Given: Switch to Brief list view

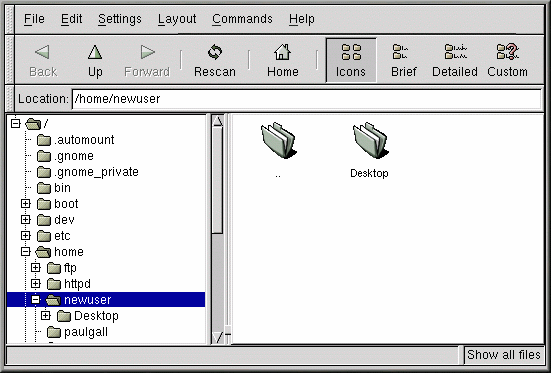Looking at the screenshot, I should click(403, 60).
